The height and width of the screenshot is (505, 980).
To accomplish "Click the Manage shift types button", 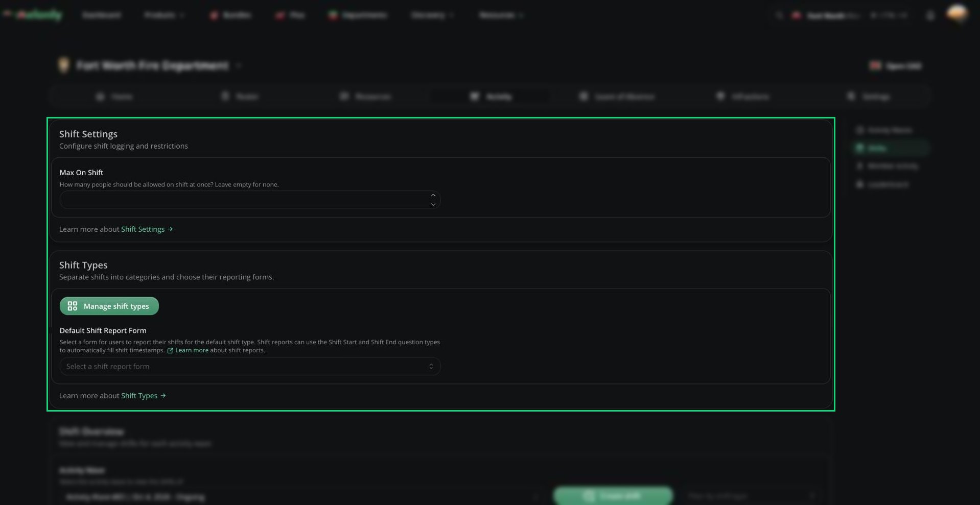I will 109,306.
